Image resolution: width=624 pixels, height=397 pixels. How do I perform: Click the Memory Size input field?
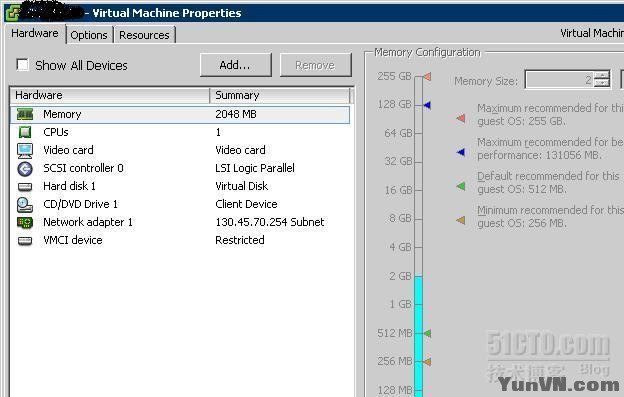tap(559, 80)
